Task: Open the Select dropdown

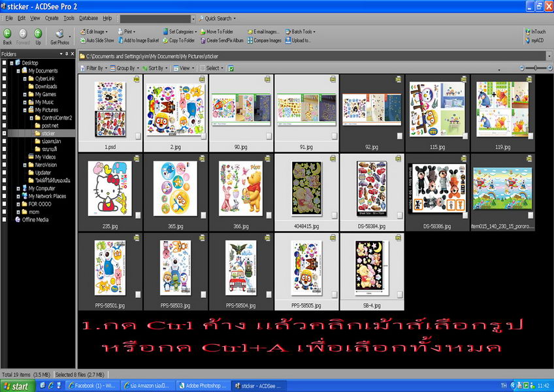Action: pos(212,68)
